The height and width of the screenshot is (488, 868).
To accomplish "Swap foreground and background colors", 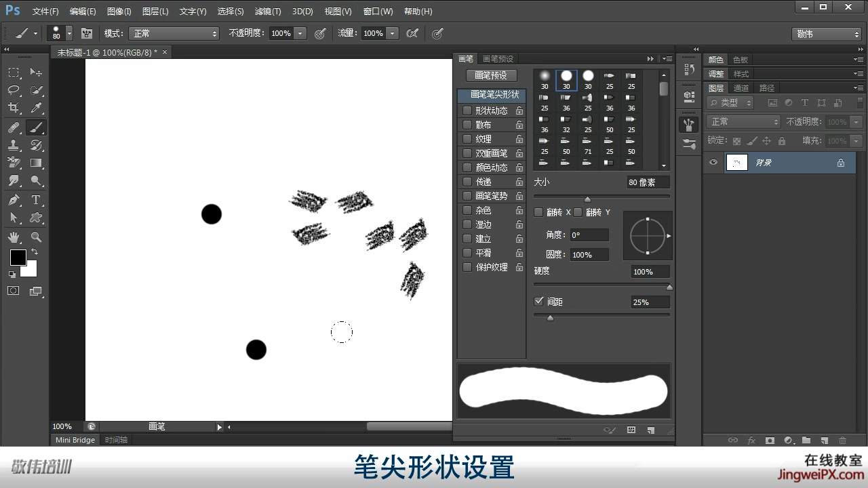I will pyautogui.click(x=35, y=252).
